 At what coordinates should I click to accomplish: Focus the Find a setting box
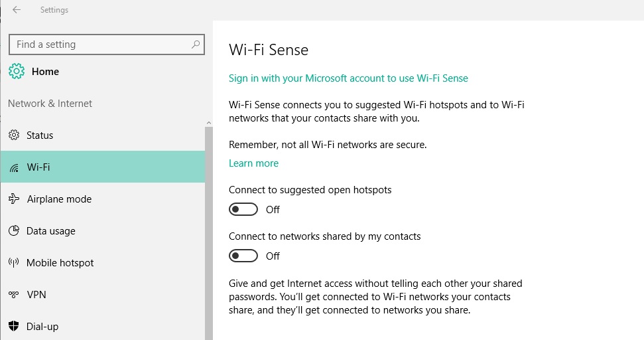click(x=106, y=44)
